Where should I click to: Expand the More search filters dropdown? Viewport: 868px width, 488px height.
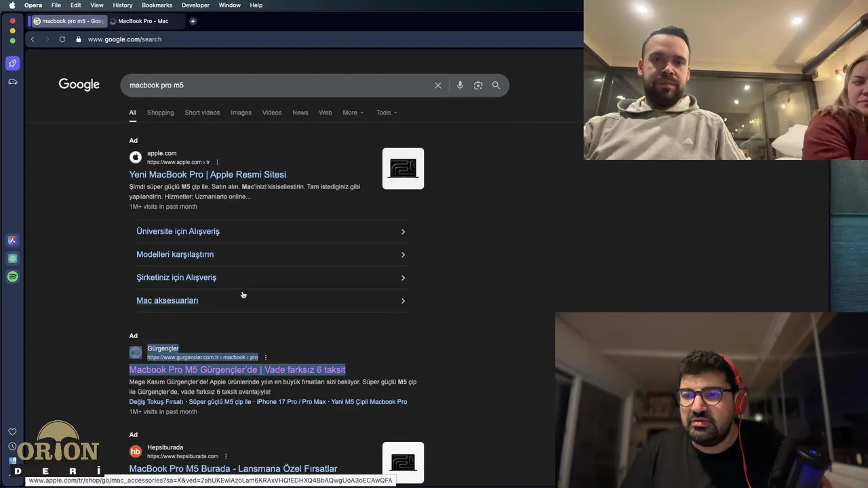click(x=353, y=113)
